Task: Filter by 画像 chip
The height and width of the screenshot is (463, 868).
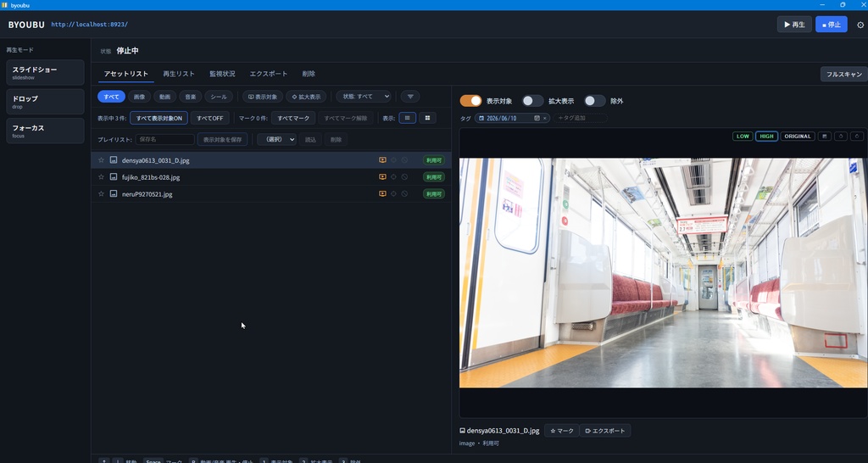Action: coord(140,97)
